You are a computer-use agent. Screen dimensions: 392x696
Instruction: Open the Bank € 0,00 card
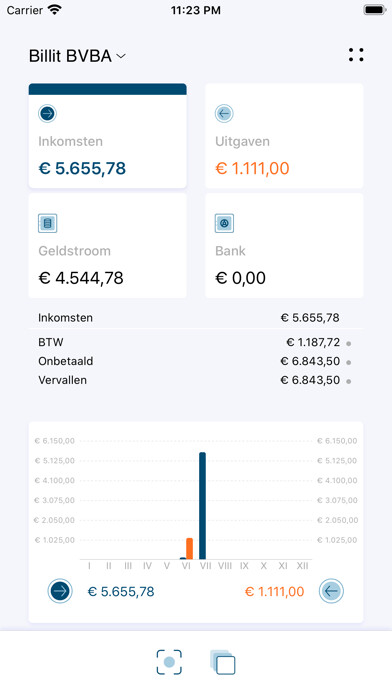coord(284,245)
